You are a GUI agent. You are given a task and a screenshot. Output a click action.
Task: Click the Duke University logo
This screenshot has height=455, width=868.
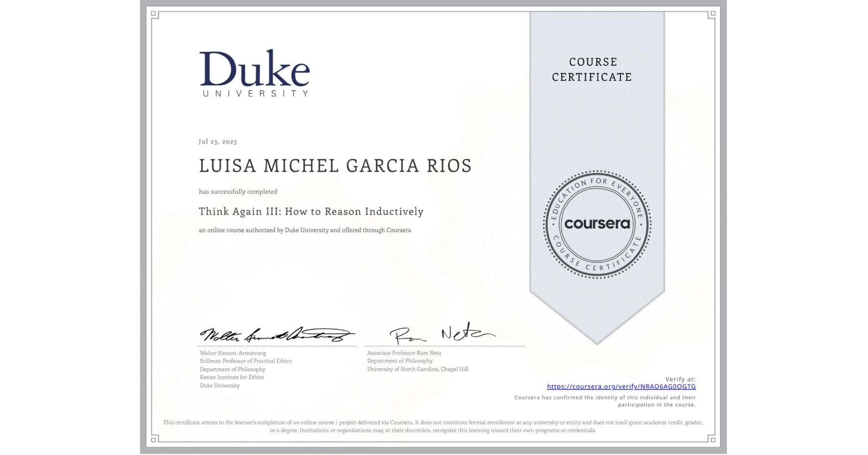[254, 73]
